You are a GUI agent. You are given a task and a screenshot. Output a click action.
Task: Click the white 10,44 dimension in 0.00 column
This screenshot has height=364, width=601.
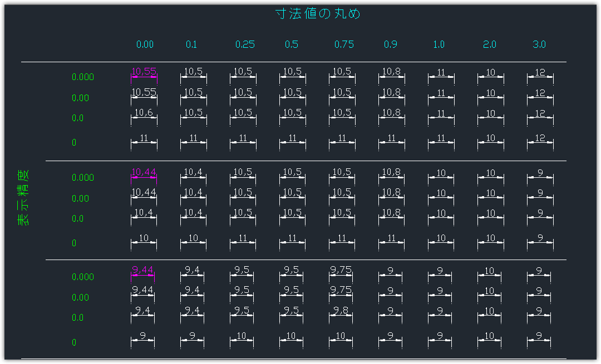click(x=144, y=193)
